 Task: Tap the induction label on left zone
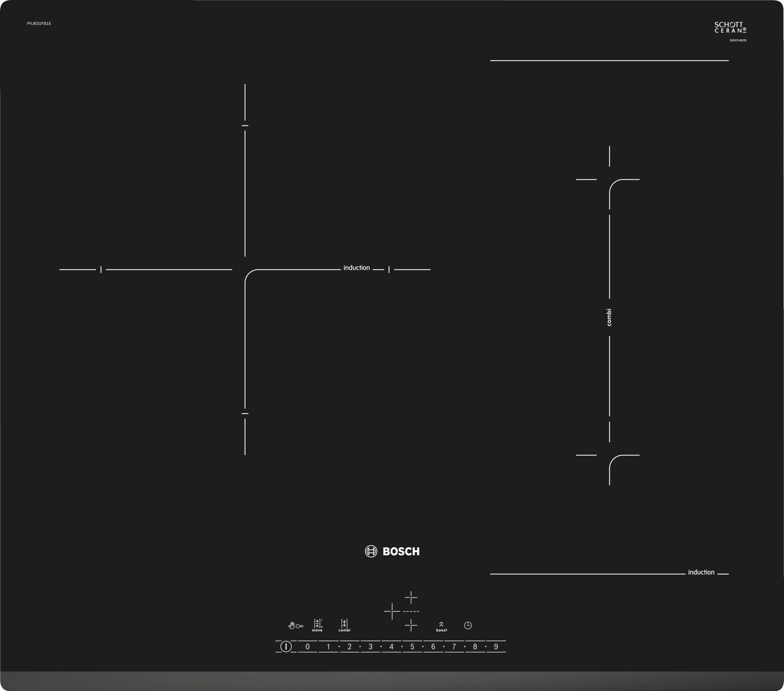pos(356,268)
